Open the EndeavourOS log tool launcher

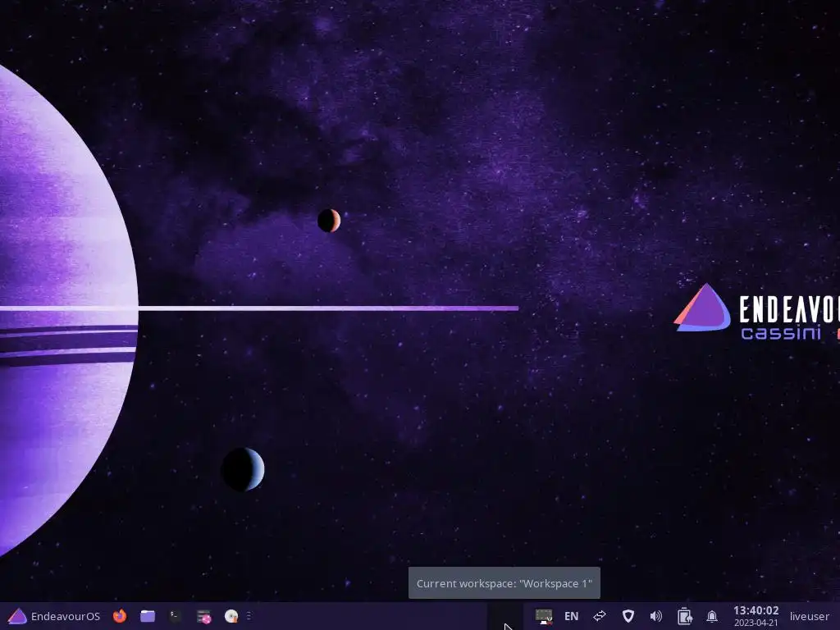[x=203, y=617]
